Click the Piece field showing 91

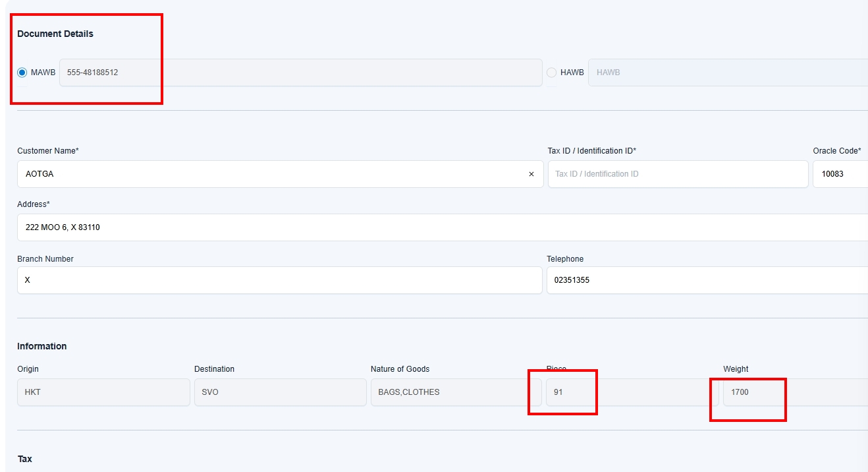click(632, 392)
